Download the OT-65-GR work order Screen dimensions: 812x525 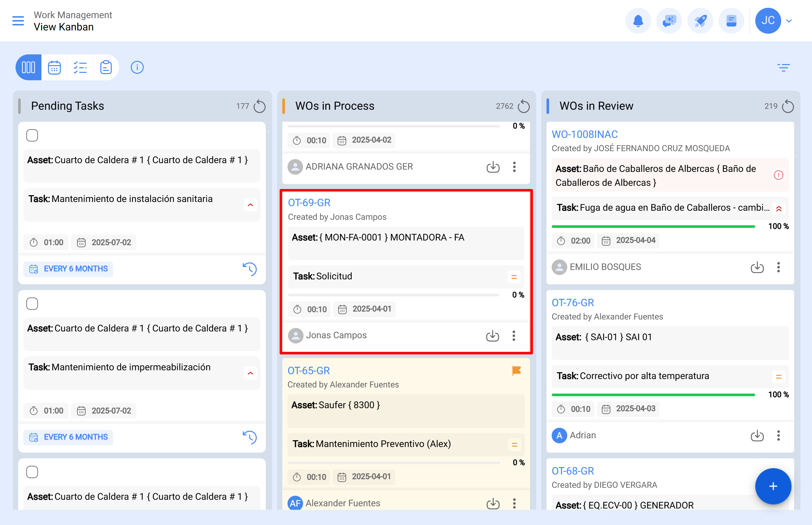(x=493, y=504)
